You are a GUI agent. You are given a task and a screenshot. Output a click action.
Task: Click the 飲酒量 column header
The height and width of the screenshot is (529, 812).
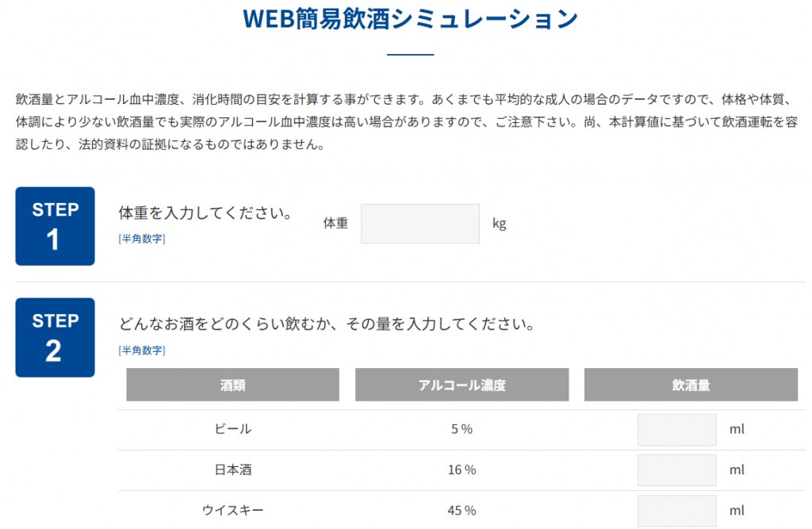[x=691, y=385]
